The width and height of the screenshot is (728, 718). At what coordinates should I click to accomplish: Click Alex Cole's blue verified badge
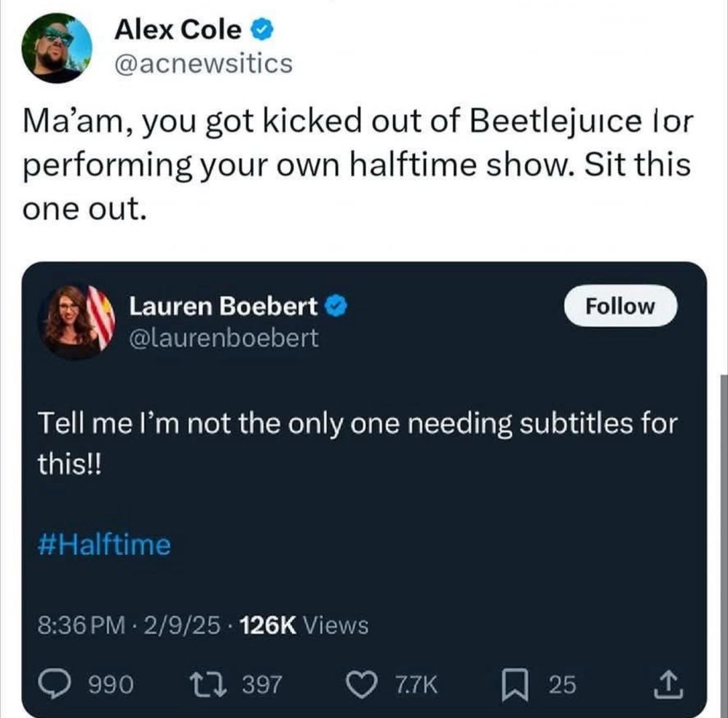(x=261, y=29)
